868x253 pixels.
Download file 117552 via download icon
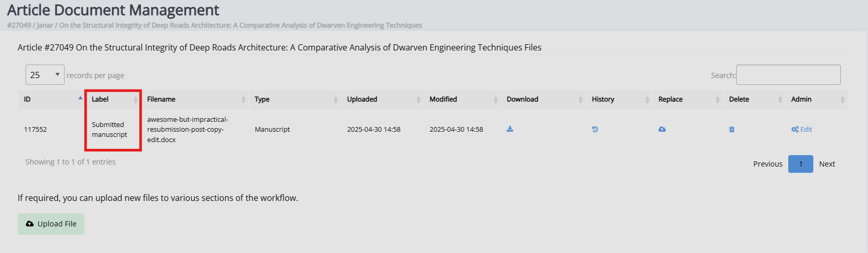pyautogui.click(x=510, y=129)
